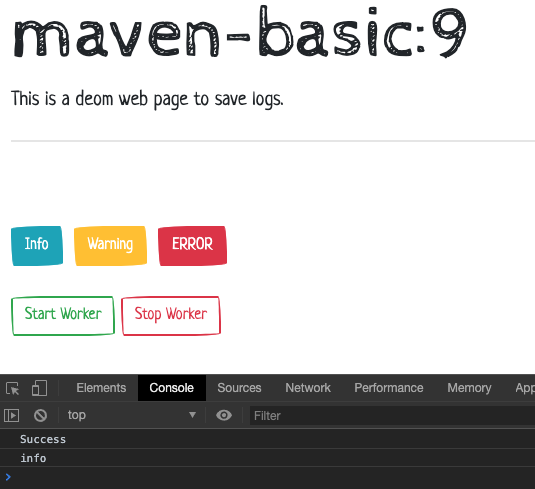Click the red ERROR button

[192, 246]
